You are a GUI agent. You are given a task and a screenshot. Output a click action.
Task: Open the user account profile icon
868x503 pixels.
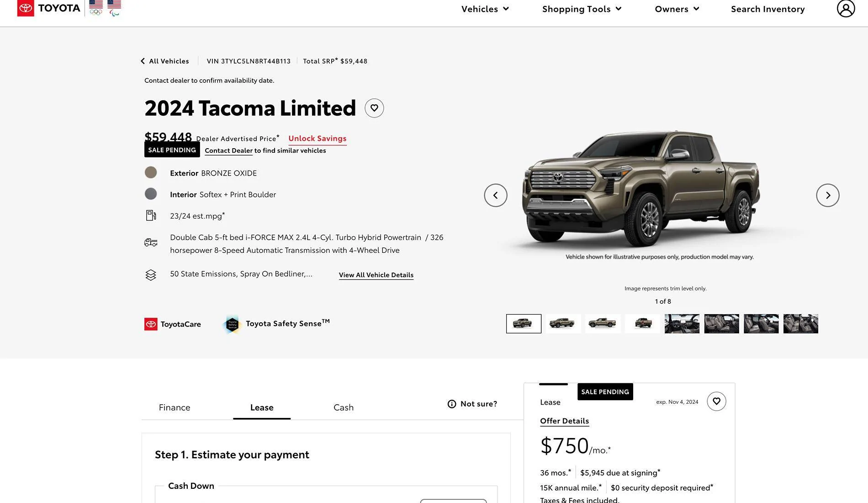point(846,9)
